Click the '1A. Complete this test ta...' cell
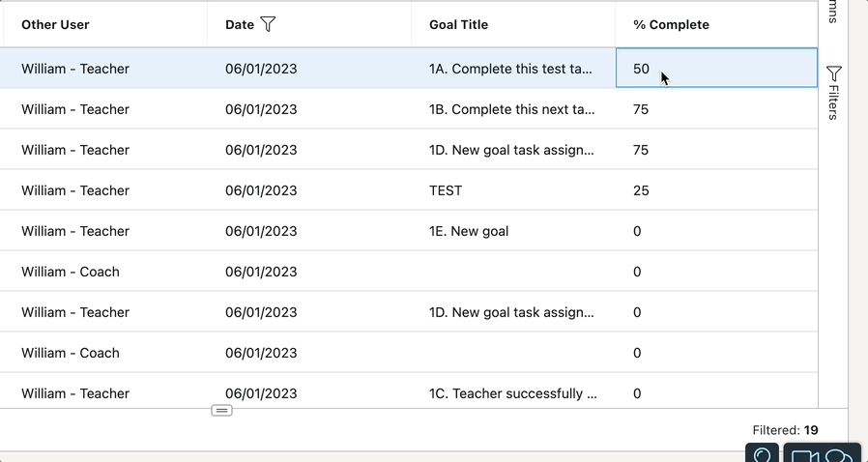This screenshot has width=868, height=462. click(511, 69)
